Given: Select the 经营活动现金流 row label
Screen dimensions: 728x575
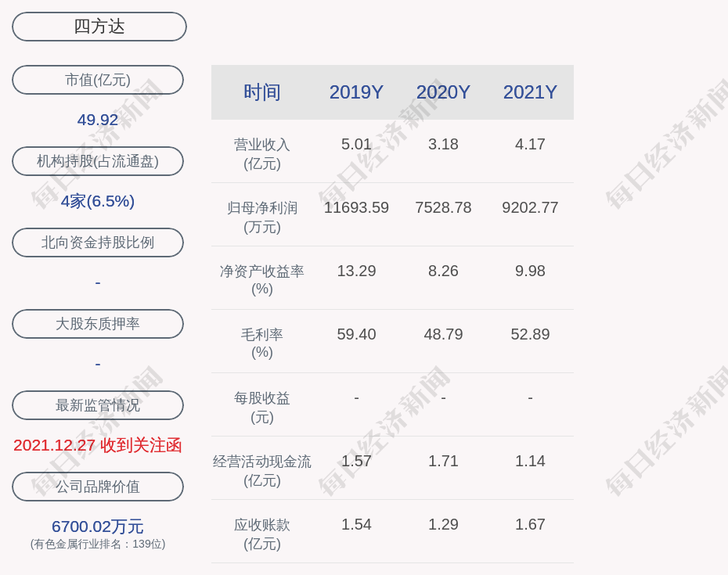Looking at the screenshot, I should (x=262, y=470).
